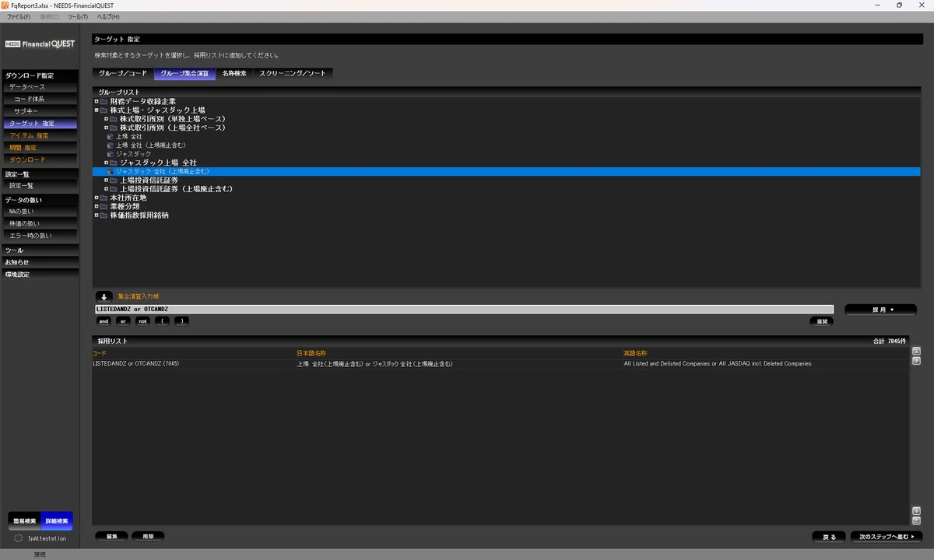Click the コード column header
The height and width of the screenshot is (560, 934).
point(100,353)
